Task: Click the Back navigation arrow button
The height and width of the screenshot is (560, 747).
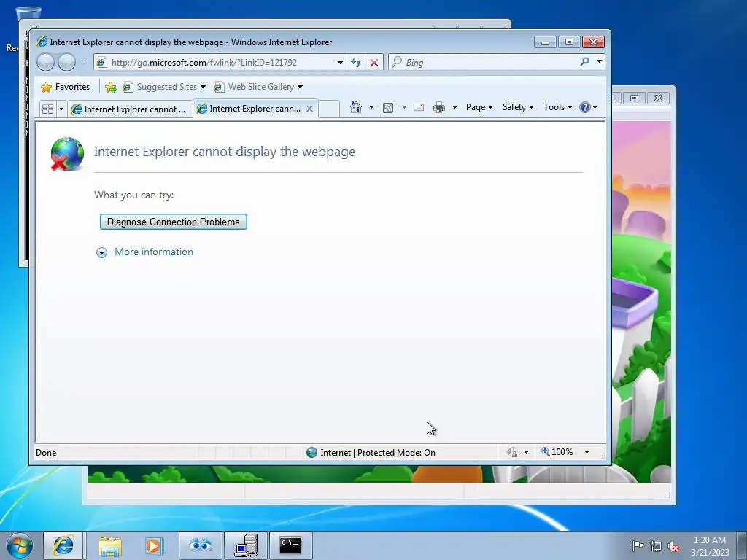Action: click(x=46, y=63)
